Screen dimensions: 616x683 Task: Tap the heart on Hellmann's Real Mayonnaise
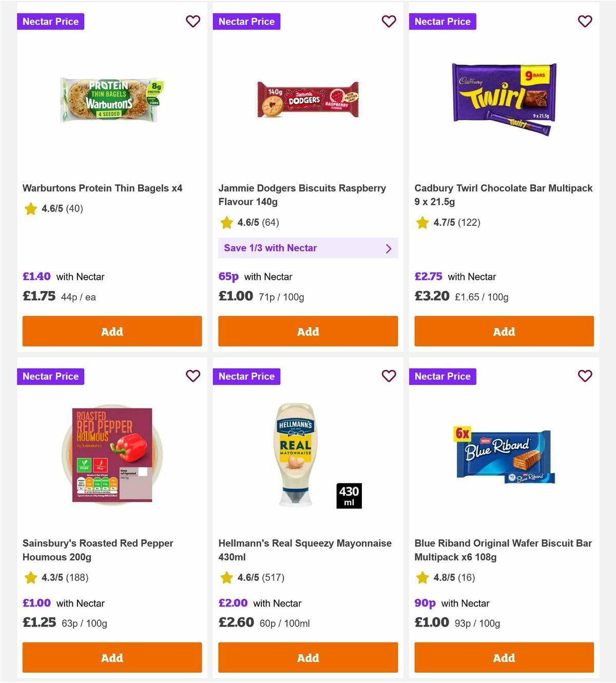(389, 376)
